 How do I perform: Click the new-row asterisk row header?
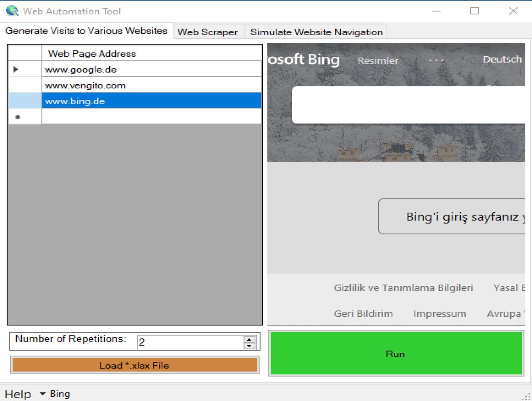tap(25, 116)
